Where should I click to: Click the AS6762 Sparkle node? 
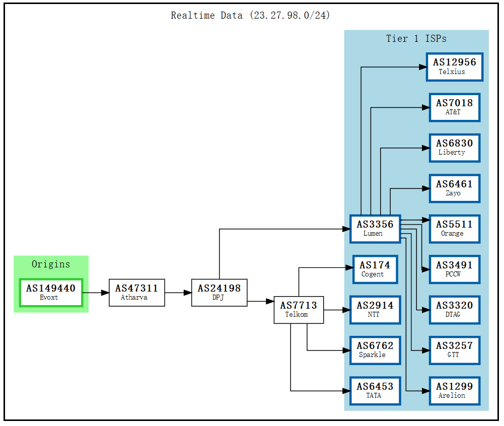(375, 350)
